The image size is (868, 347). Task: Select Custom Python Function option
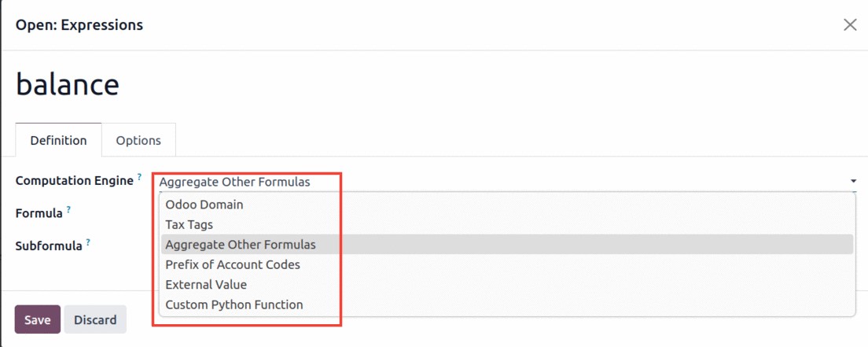click(x=234, y=305)
